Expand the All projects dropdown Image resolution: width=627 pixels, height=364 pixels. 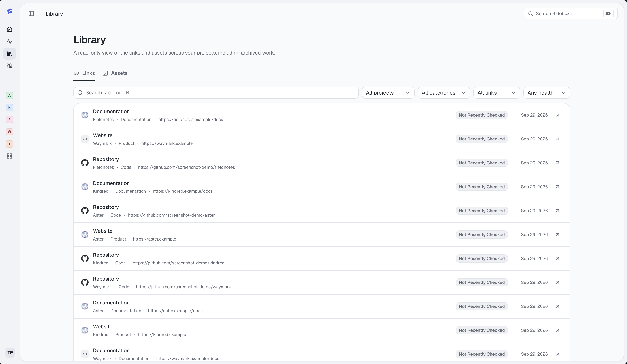388,93
